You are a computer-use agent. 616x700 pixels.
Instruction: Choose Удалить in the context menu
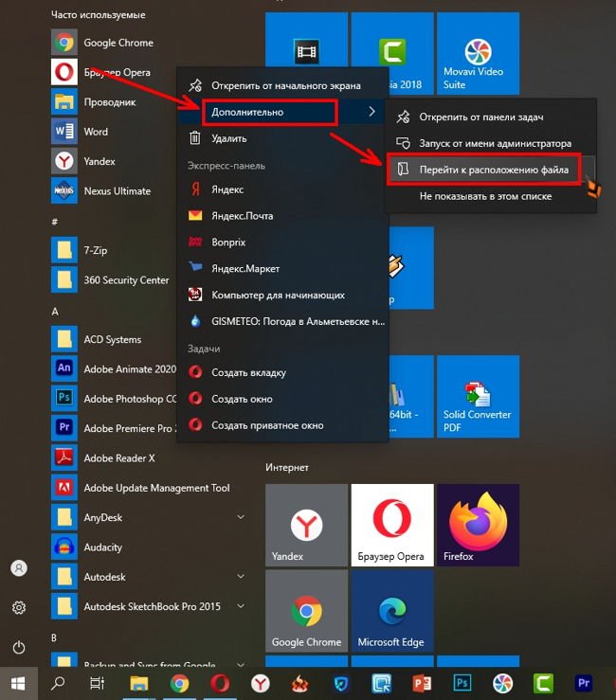point(282,138)
